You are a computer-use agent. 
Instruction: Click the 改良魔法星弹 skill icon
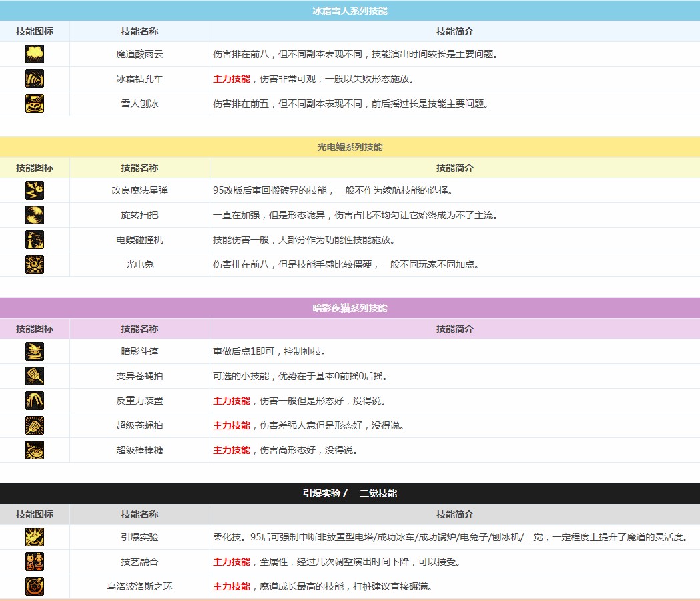(x=35, y=190)
